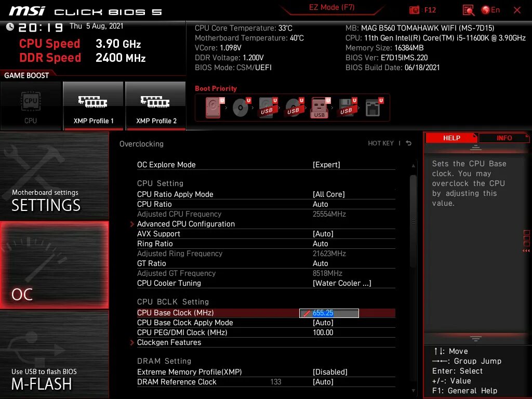Change CPU Cooler Tuning [Water Cooler] option
The height and width of the screenshot is (399, 532).
tap(342, 283)
